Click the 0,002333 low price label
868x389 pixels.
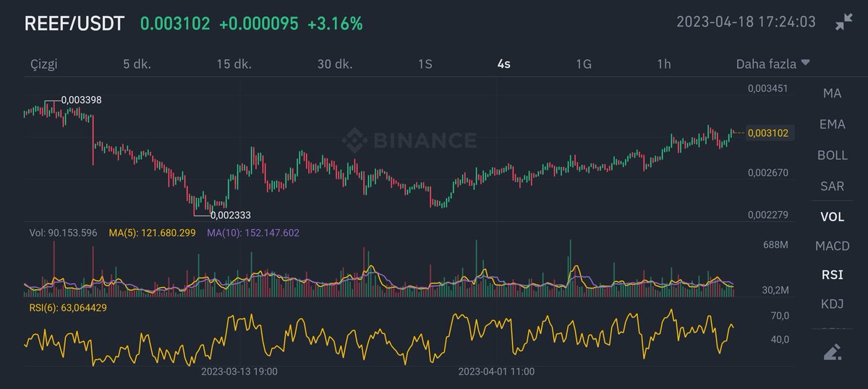pyautogui.click(x=230, y=215)
